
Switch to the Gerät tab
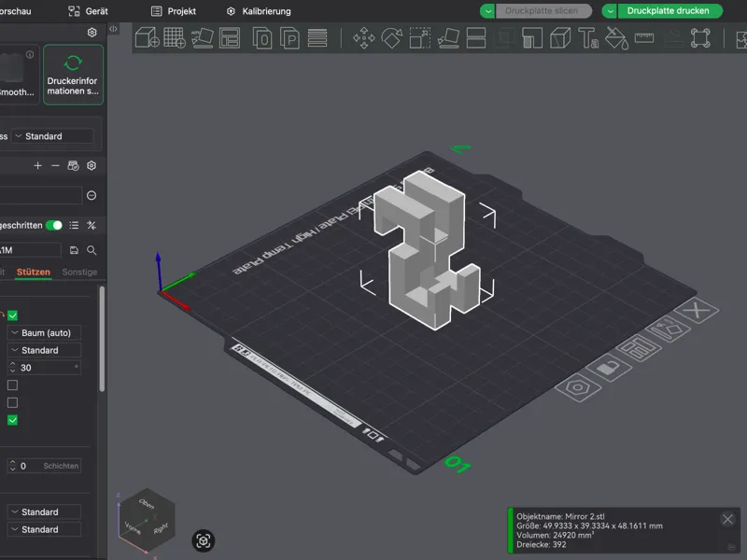pos(88,11)
